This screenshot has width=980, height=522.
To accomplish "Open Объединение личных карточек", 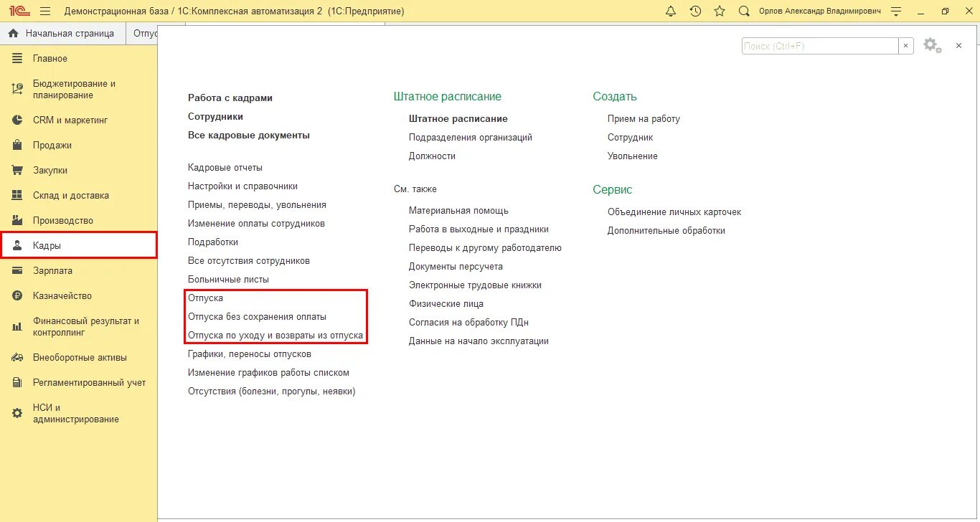I will click(674, 212).
